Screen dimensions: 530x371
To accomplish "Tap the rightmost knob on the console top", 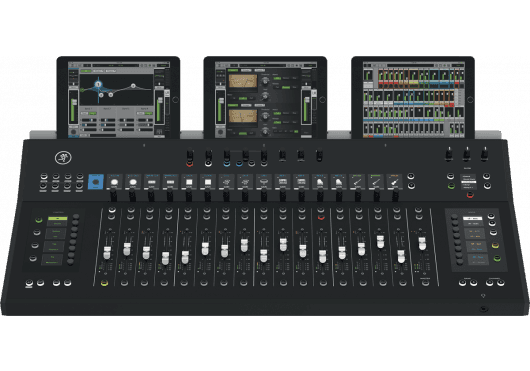I will click(x=485, y=154).
